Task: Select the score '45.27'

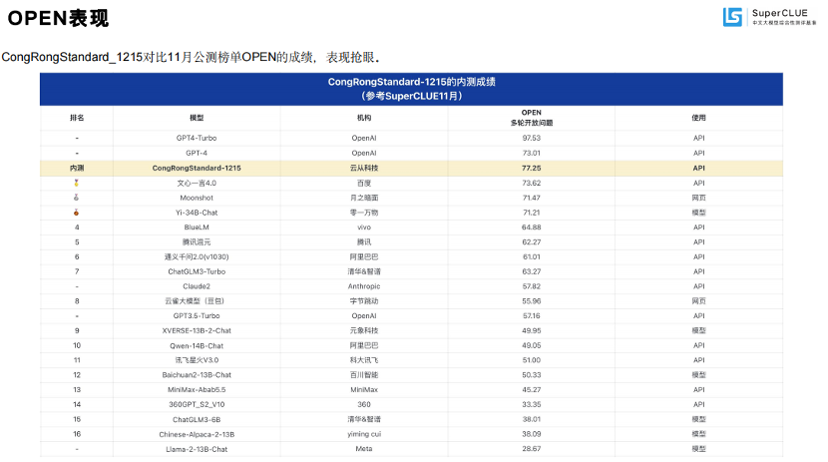Action: pos(531,390)
